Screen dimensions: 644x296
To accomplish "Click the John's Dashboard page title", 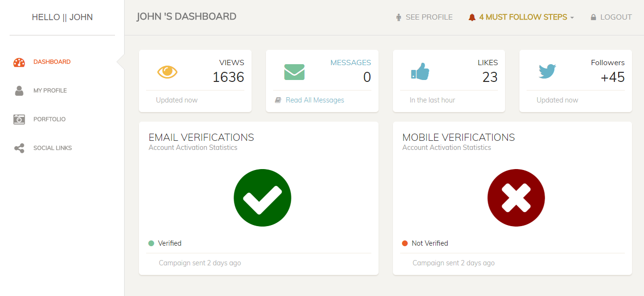I will point(186,17).
